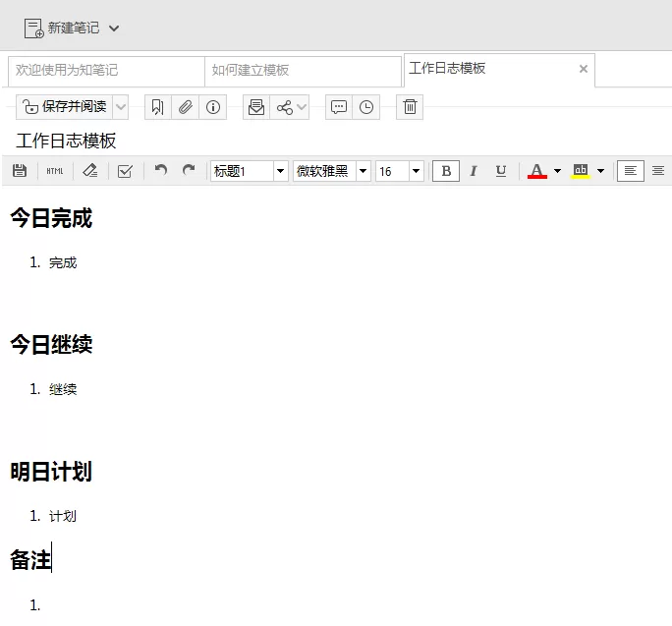This screenshot has width=672, height=626.
Task: Click the list item 继续
Action: 63,389
